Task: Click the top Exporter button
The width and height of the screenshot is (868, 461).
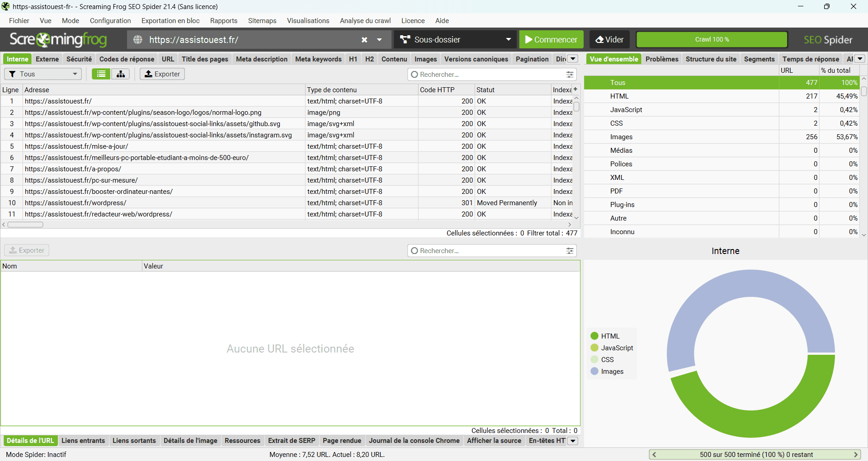Action: click(x=162, y=74)
